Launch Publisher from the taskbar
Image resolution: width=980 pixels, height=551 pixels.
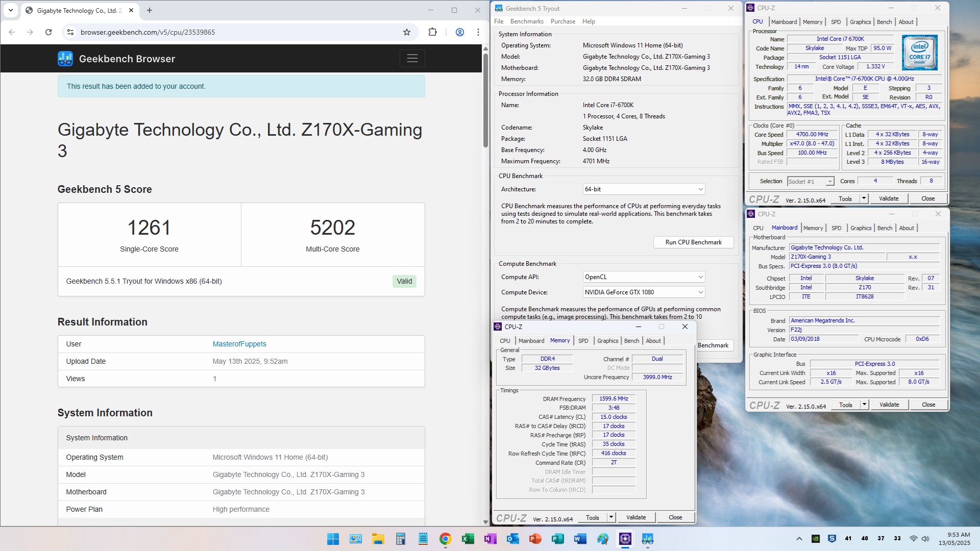click(x=557, y=539)
